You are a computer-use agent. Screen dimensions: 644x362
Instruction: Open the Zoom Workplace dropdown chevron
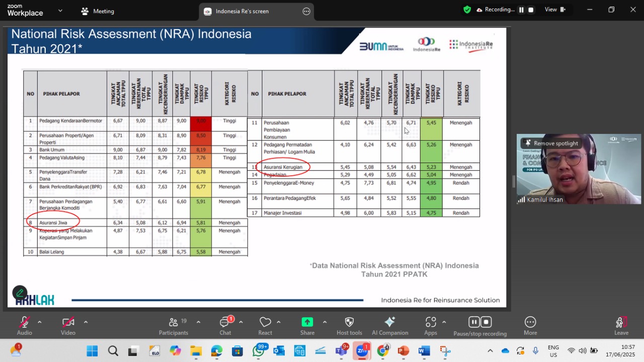click(60, 11)
